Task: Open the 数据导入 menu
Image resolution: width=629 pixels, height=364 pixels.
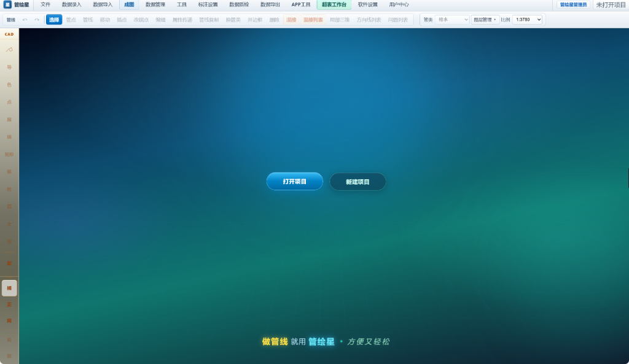Action: pyautogui.click(x=103, y=5)
